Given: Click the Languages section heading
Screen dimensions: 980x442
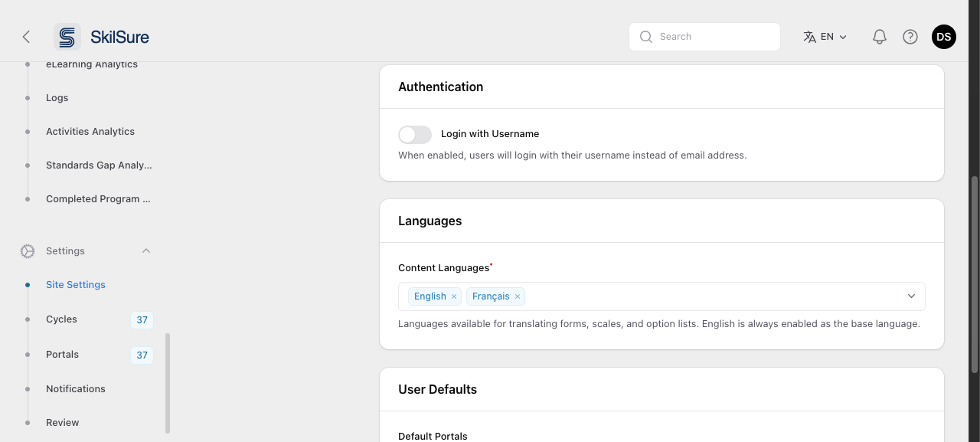Looking at the screenshot, I should pos(430,221).
